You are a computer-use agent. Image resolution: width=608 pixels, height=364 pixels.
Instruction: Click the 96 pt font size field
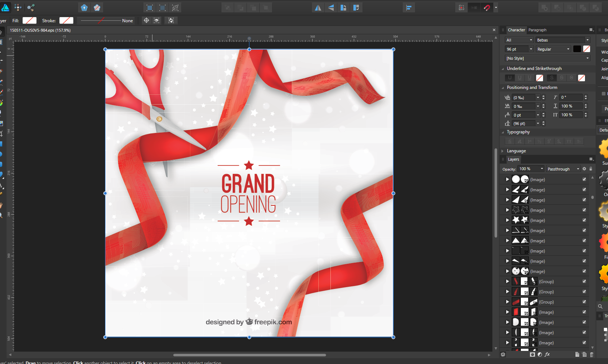(516, 49)
